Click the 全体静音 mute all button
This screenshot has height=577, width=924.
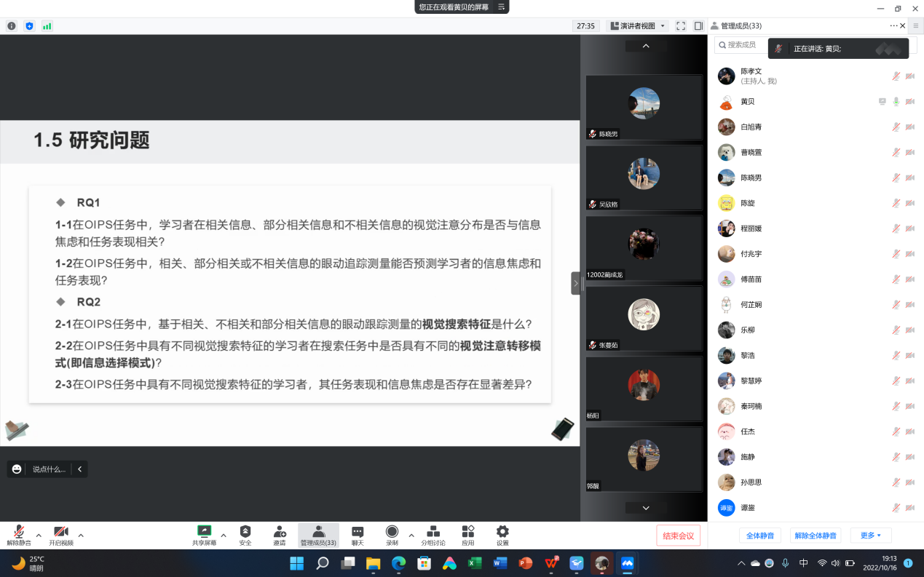tap(760, 536)
